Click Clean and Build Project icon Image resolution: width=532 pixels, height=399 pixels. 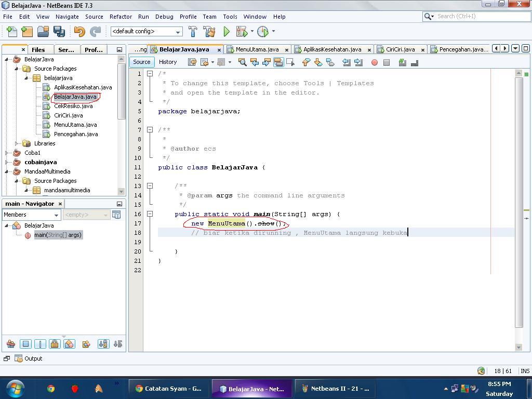click(x=209, y=32)
